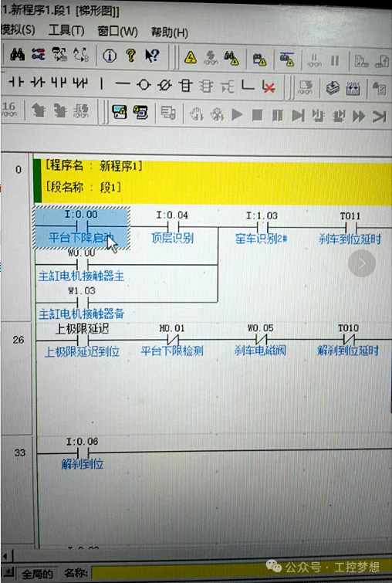Select contact I:0.06 解刹到位
Screen dimensions: 392x583
pos(83,453)
